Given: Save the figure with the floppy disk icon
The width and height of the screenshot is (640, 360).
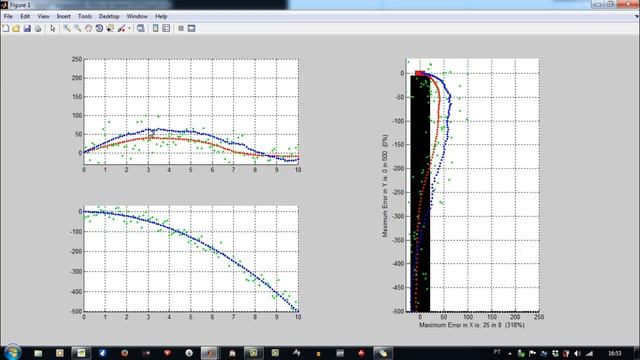Looking at the screenshot, I should coord(27,28).
